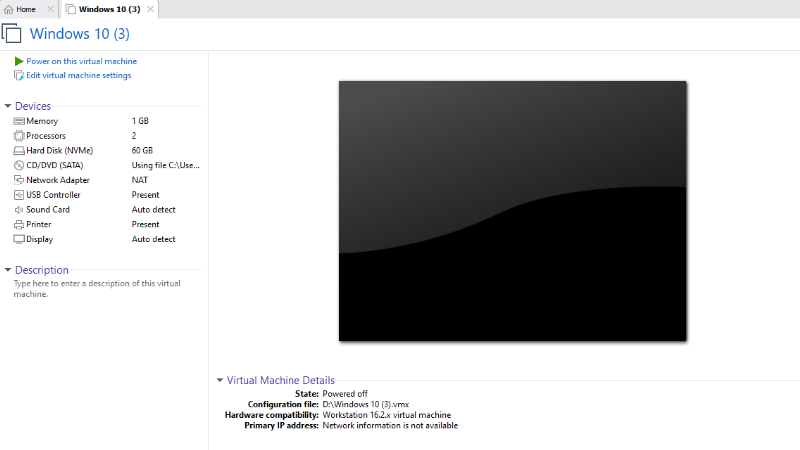Collapse the Devices section
Screen dimensions: 800x450
point(8,106)
